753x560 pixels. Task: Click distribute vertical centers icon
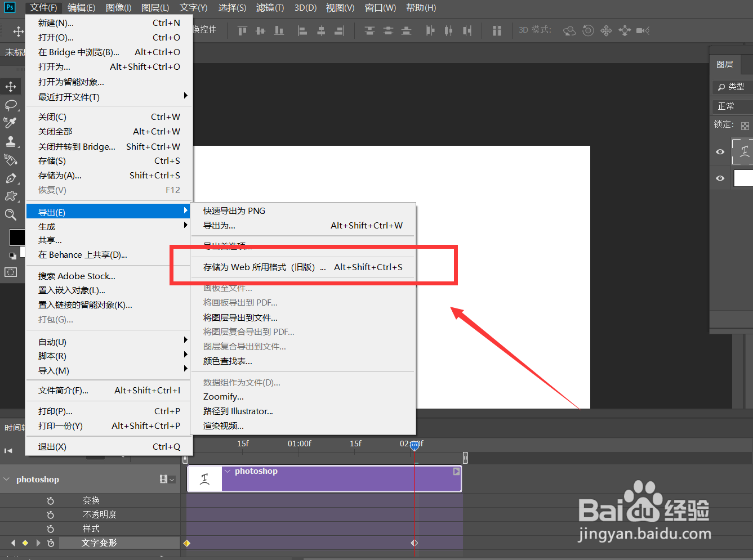[388, 30]
